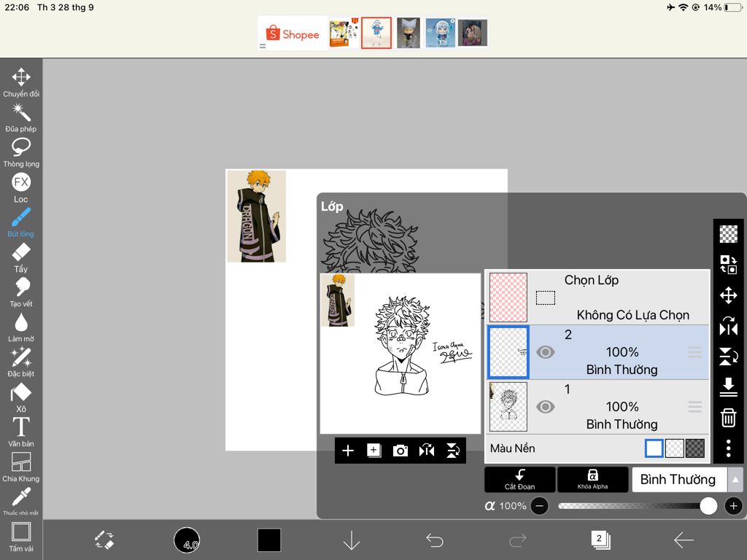
Task: Select layer 2 thumbnail
Action: pos(508,352)
